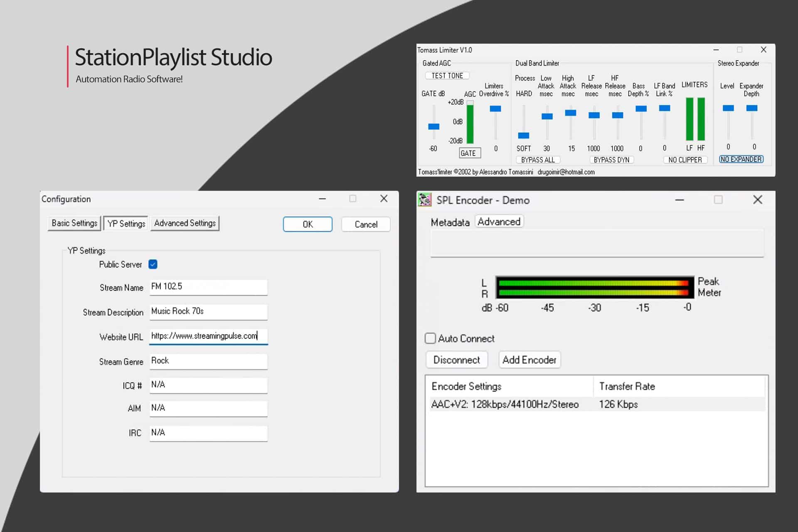
Task: Select the AAC+V2 128kbps encoder row
Action: (x=597, y=404)
